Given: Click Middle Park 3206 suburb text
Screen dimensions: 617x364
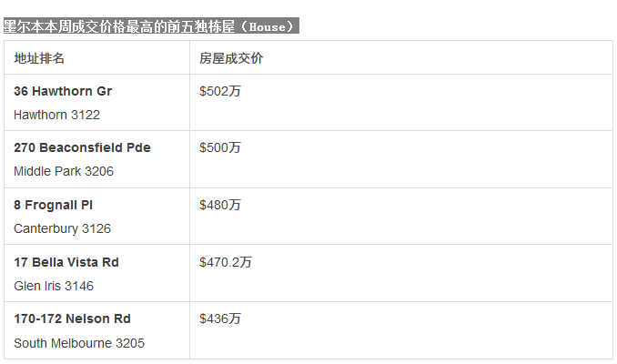Looking at the screenshot, I should click(x=64, y=171).
